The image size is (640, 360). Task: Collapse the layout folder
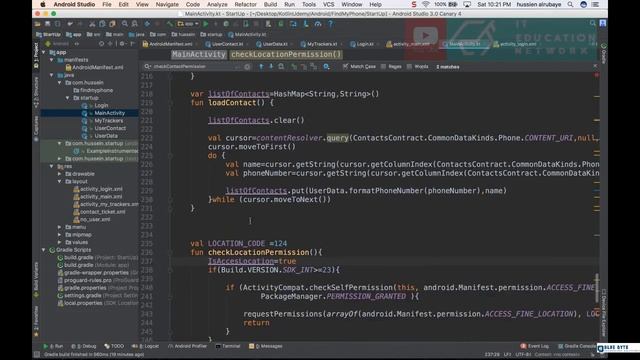point(60,181)
